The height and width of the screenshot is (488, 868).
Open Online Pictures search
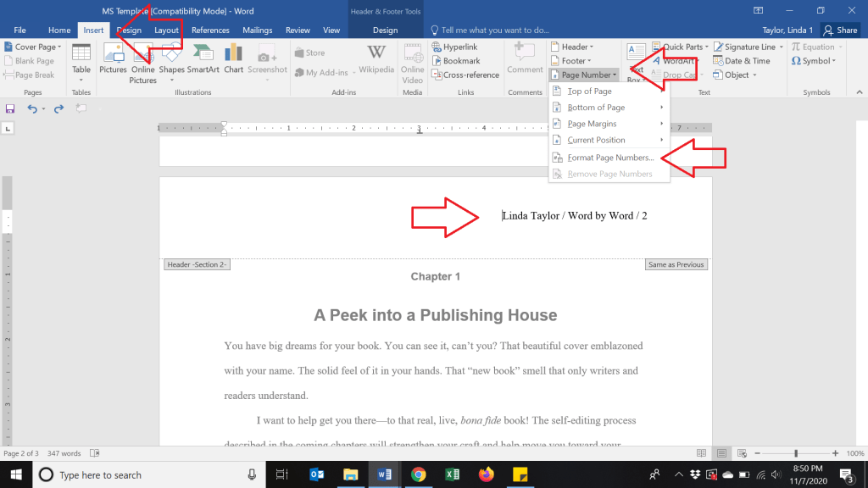click(142, 64)
